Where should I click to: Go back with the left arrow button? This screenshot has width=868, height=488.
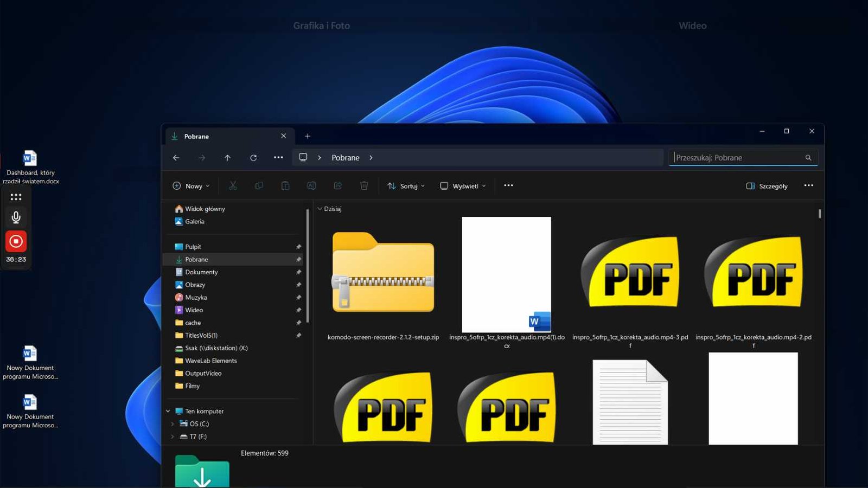point(176,158)
